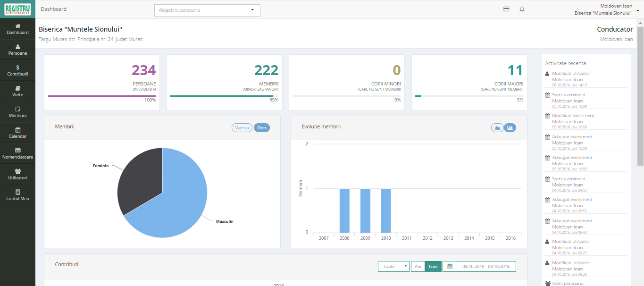Click calendar icon beside Sters eveniment 04.10.2016
Viewport: 644px width, 286px height.
[x=547, y=179]
